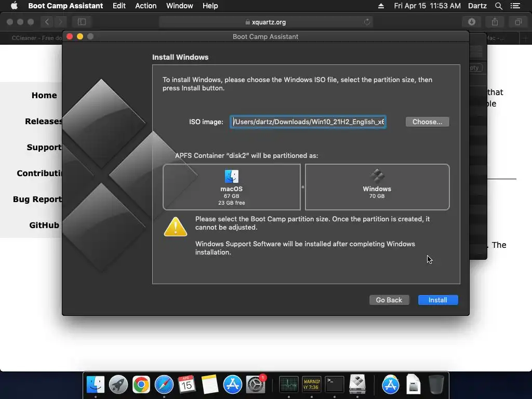Click Contributing link on XQuartz page
Image resolution: width=532 pixels, height=399 pixels.
[39, 173]
